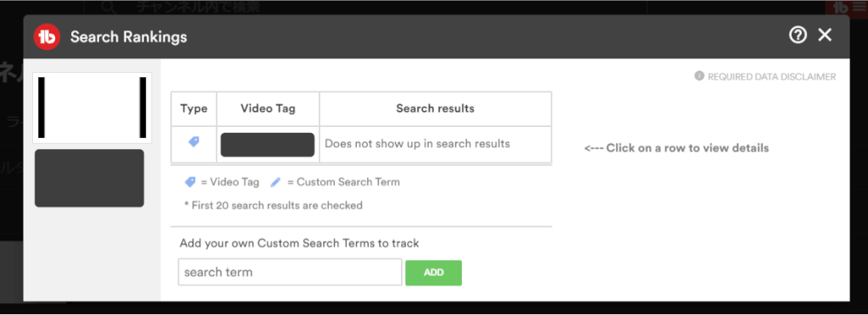Close the Search Rankings dialog
This screenshot has width=868, height=315.
[825, 36]
